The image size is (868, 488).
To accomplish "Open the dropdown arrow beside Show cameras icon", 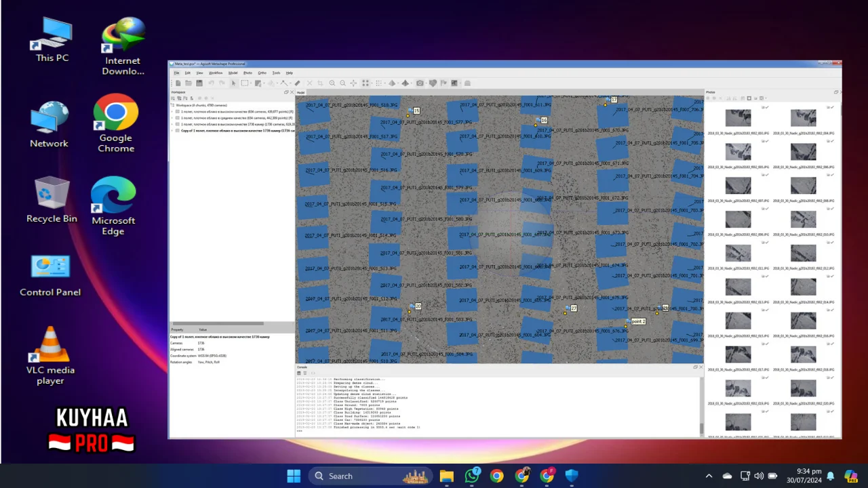I will [x=426, y=83].
